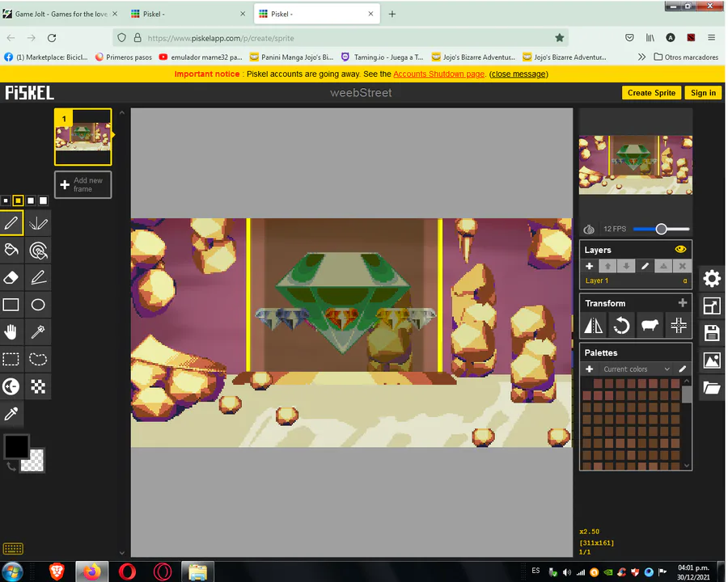
Task: Open the Taming.io bookmark
Action: click(382, 57)
